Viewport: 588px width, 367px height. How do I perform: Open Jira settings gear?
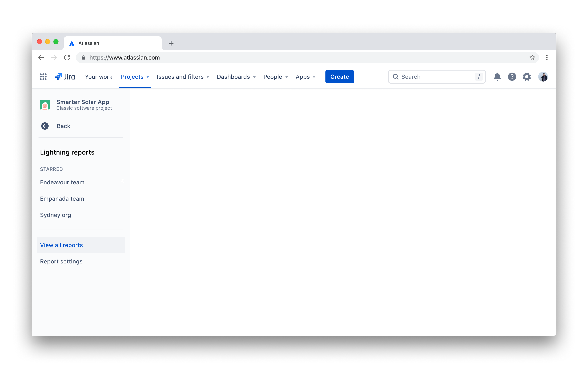(527, 77)
